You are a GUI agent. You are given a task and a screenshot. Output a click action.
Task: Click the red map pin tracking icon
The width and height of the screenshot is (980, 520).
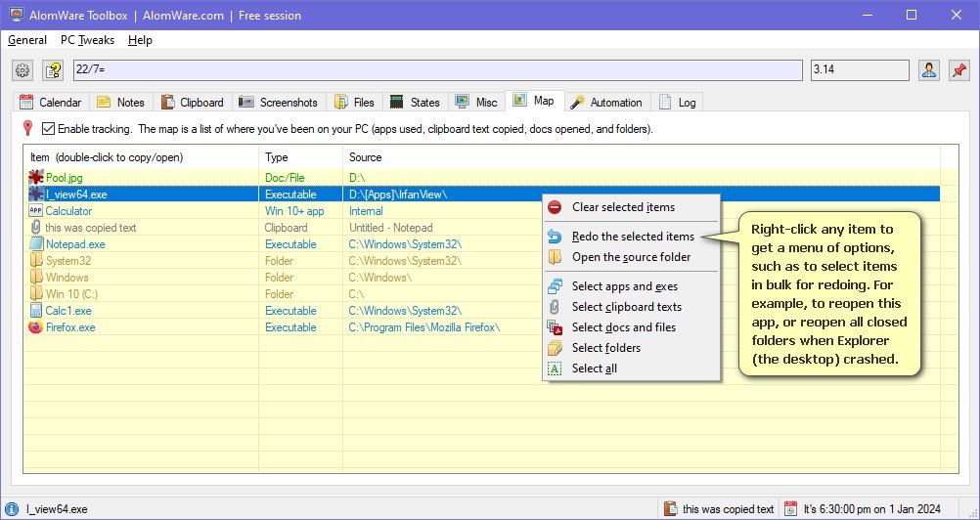tap(29, 128)
